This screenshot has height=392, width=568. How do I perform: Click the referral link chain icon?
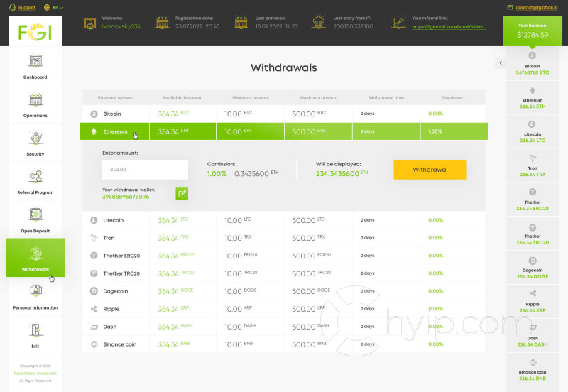pyautogui.click(x=398, y=23)
